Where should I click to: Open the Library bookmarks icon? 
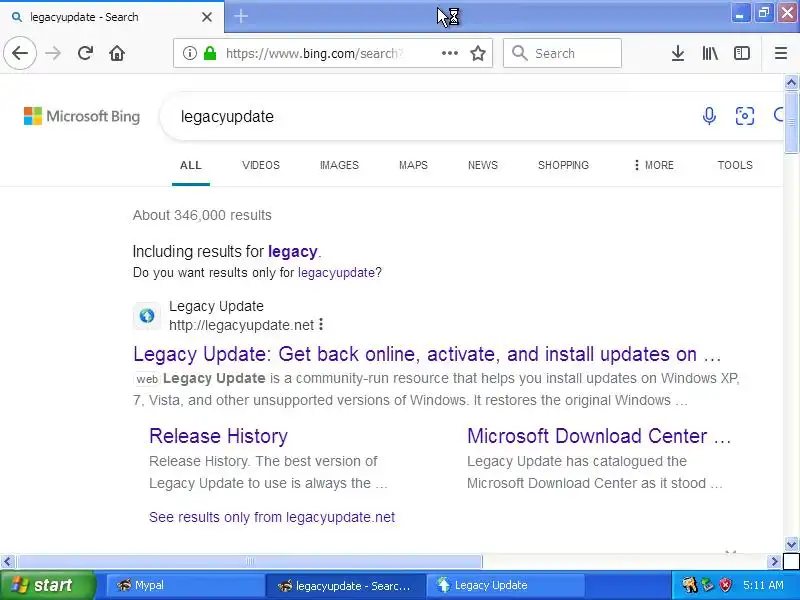[710, 53]
